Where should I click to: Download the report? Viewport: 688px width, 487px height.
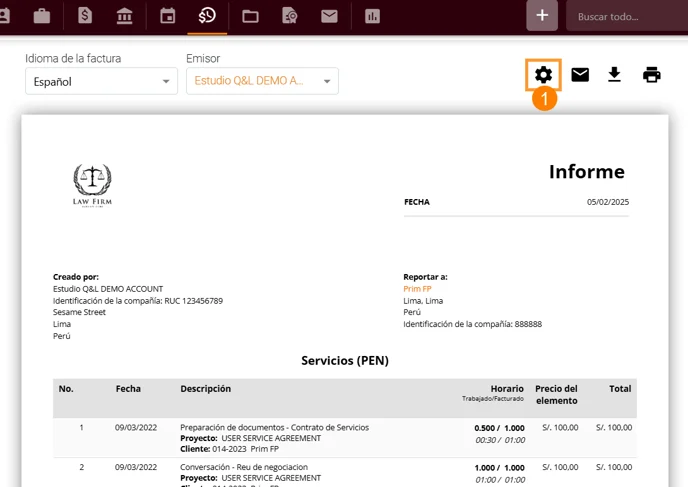(614, 75)
